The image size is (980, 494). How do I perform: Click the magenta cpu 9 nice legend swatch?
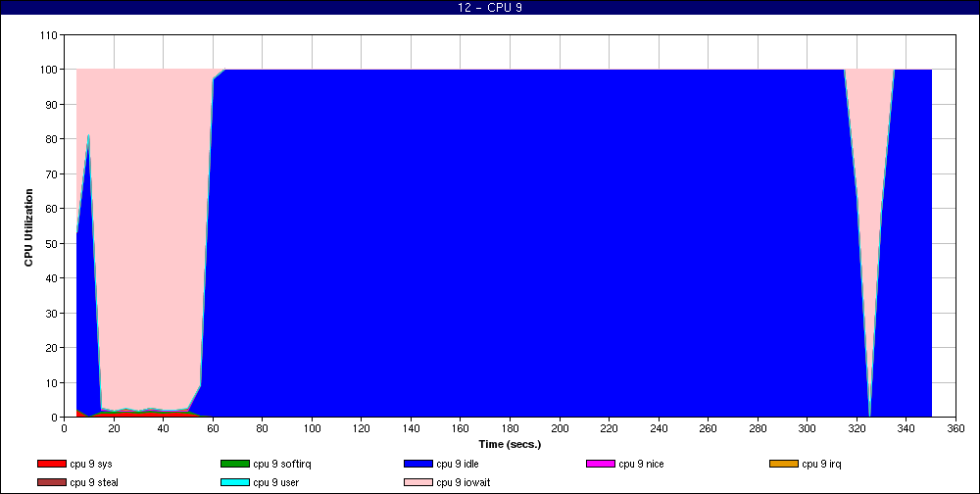pyautogui.click(x=601, y=464)
